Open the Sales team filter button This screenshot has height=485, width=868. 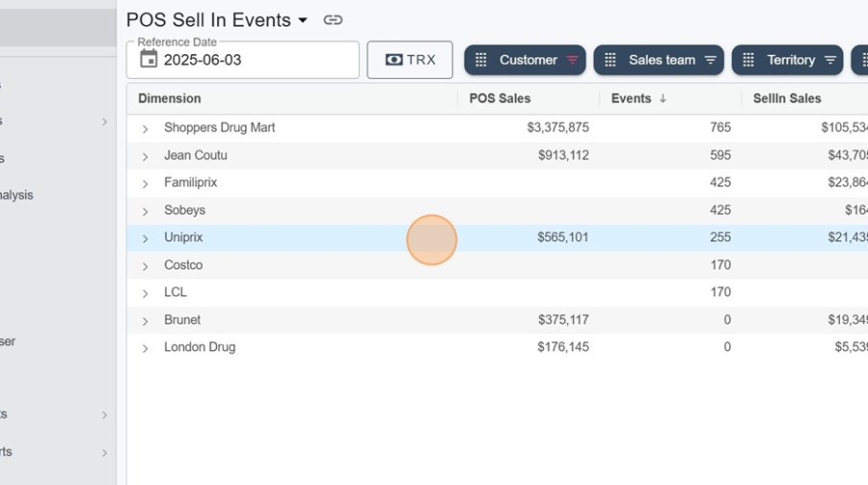tap(659, 60)
